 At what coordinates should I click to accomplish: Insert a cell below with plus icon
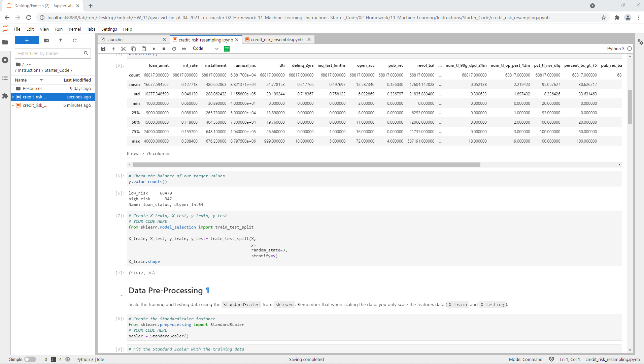[113, 49]
